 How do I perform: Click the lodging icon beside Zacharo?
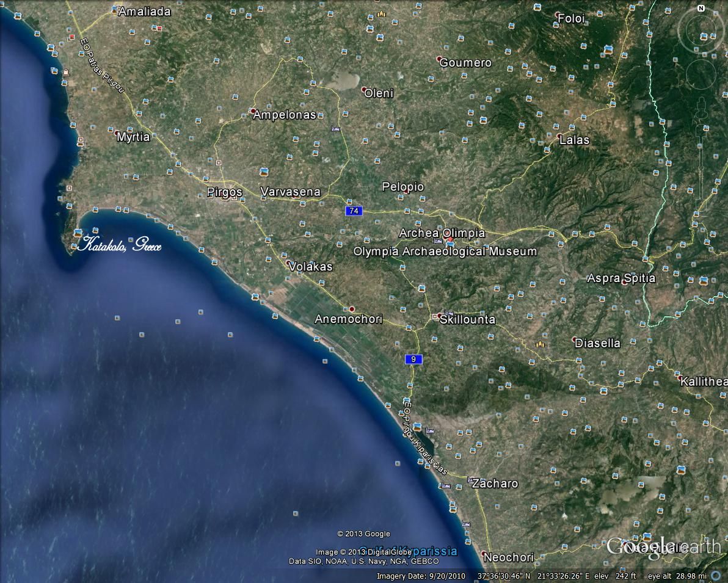coord(470,479)
